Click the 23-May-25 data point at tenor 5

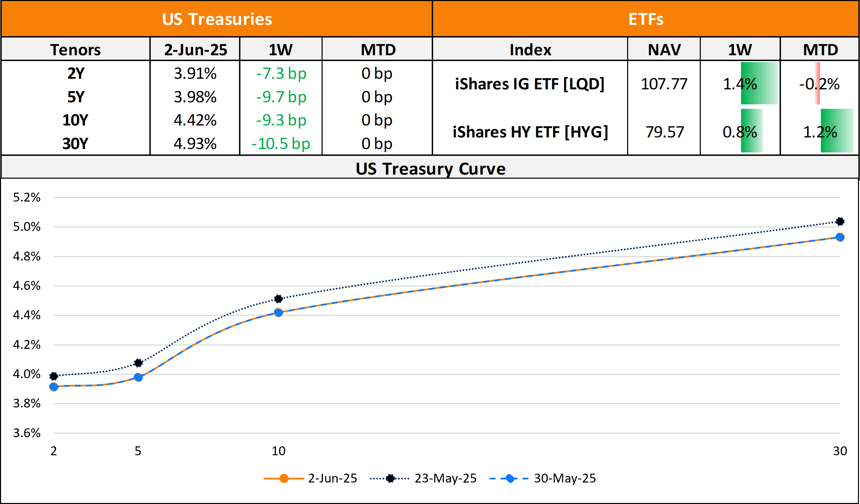[138, 363]
